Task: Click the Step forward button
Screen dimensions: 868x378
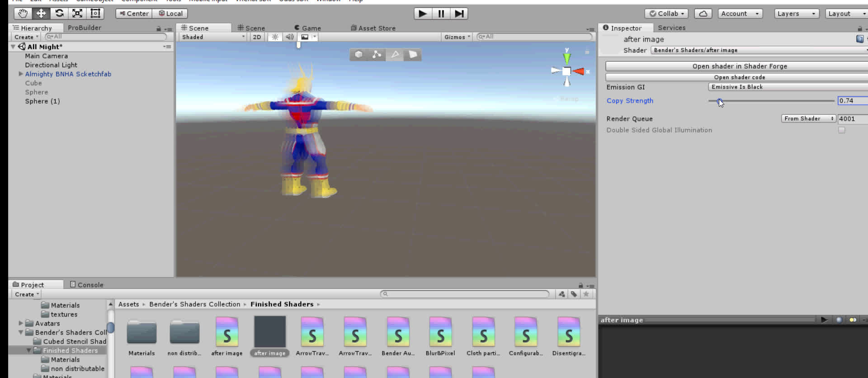Action: pos(459,14)
